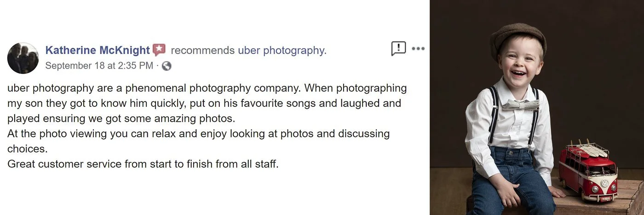Open Katherine McKnight's profile picture
The height and width of the screenshot is (215, 644).
point(23,58)
